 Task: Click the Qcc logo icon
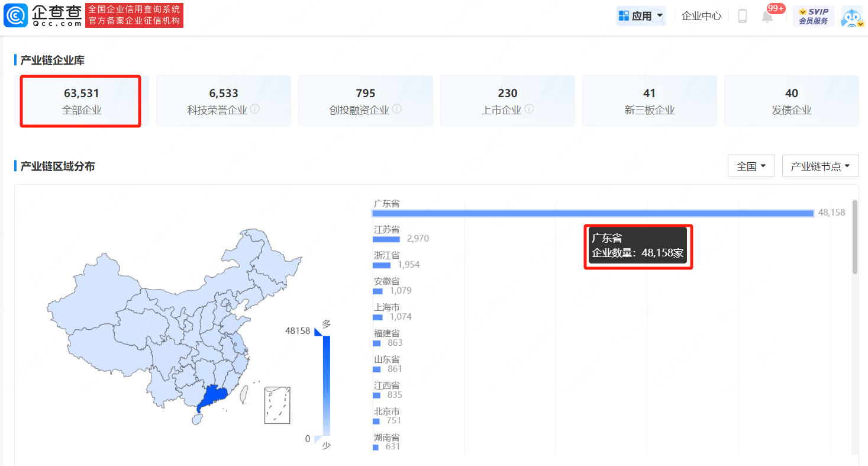15,15
